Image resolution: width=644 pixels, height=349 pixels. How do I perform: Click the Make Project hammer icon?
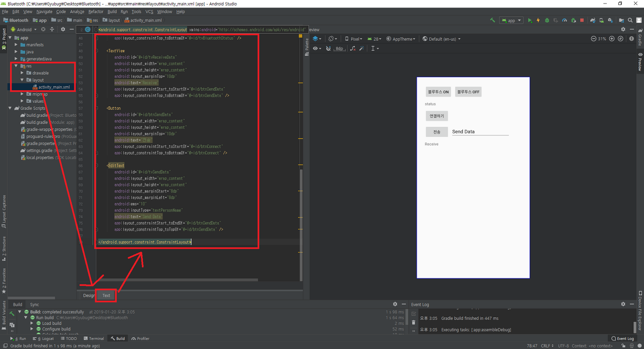click(492, 20)
